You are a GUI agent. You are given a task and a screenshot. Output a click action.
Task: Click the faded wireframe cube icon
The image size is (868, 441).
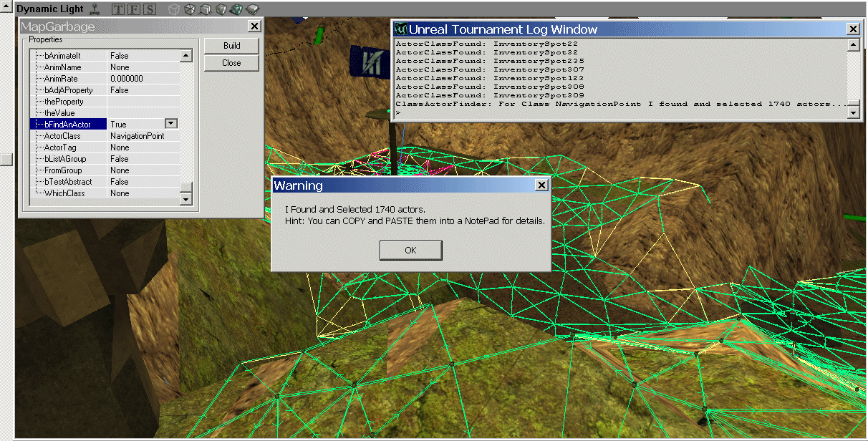(x=173, y=9)
